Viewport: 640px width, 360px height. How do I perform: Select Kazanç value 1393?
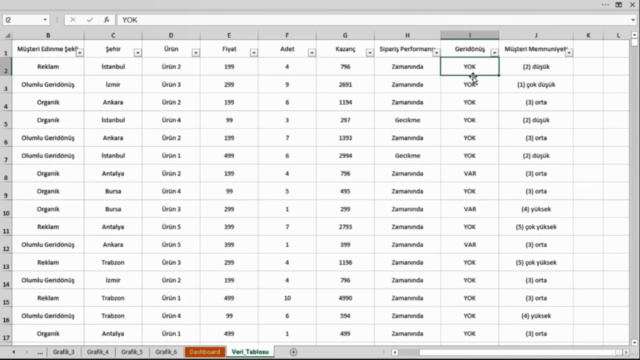pos(345,138)
